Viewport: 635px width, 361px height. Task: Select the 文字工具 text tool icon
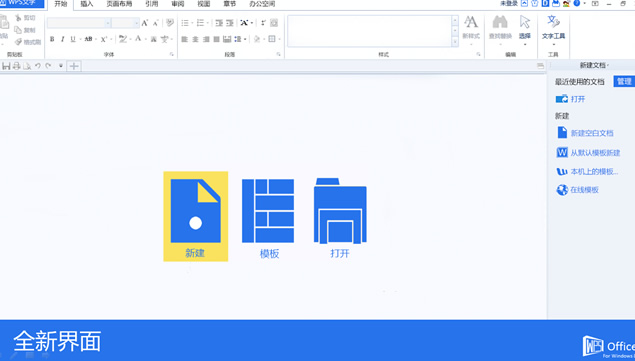tap(553, 28)
